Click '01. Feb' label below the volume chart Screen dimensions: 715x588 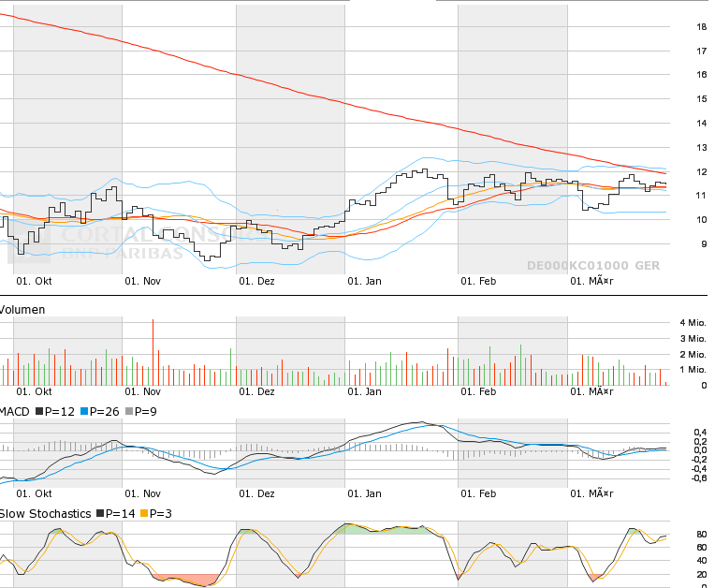pyautogui.click(x=477, y=392)
